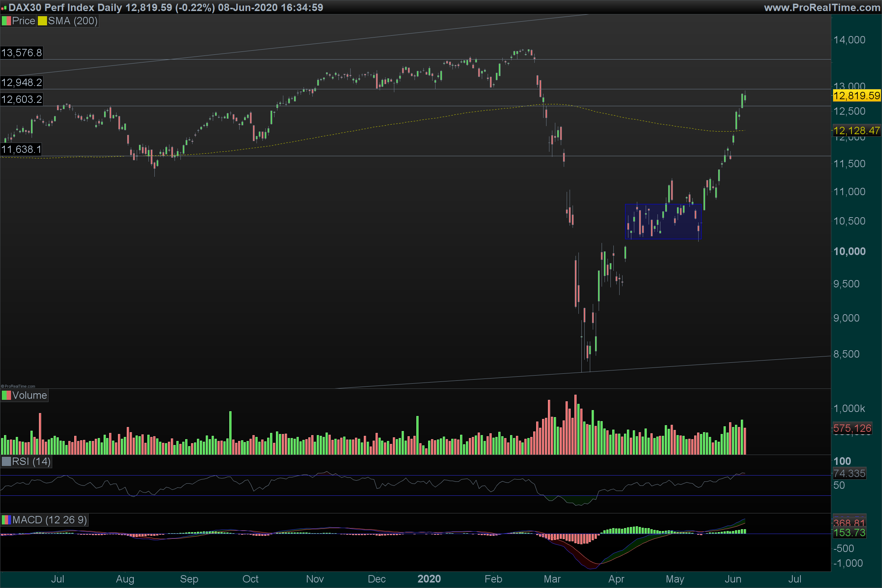Screen dimensions: 882x588
Task: Click the candlestick icon beside DAX30 title
Action: [x=4, y=7]
